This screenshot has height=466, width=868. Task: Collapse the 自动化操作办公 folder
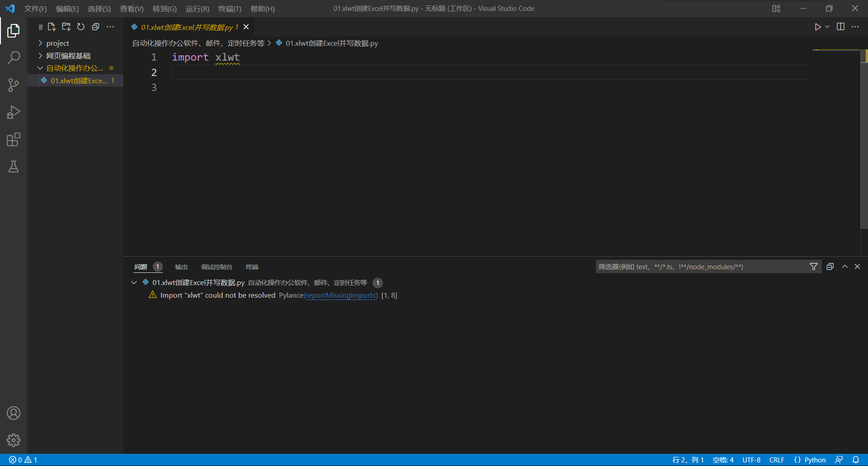[x=75, y=68]
